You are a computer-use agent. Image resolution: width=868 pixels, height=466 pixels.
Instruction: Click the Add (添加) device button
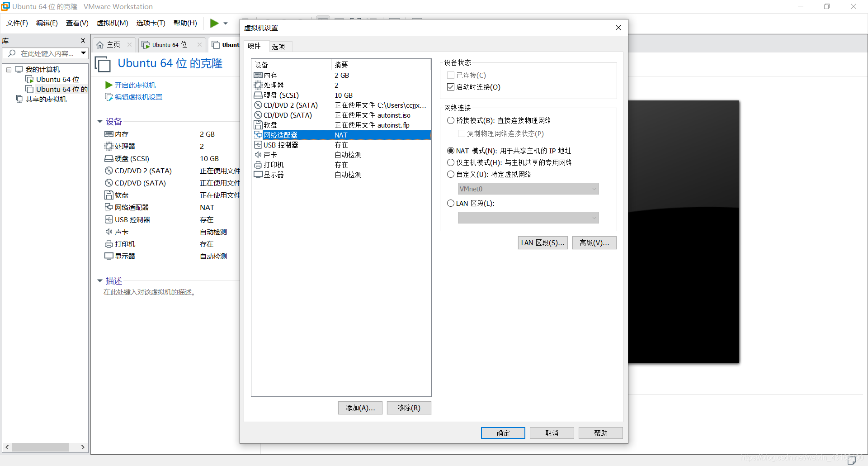tap(360, 408)
